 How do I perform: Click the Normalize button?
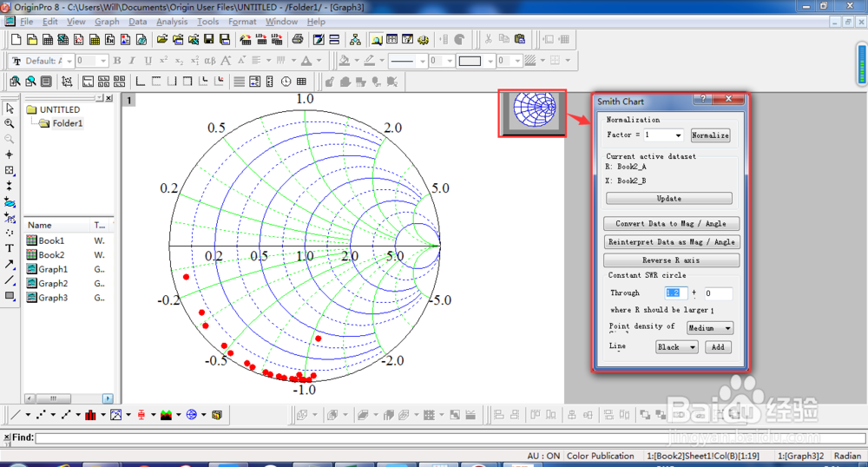[x=710, y=135]
